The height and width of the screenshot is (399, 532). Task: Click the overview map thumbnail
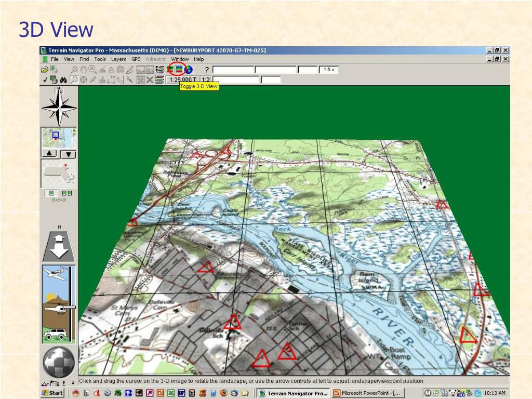(59, 137)
